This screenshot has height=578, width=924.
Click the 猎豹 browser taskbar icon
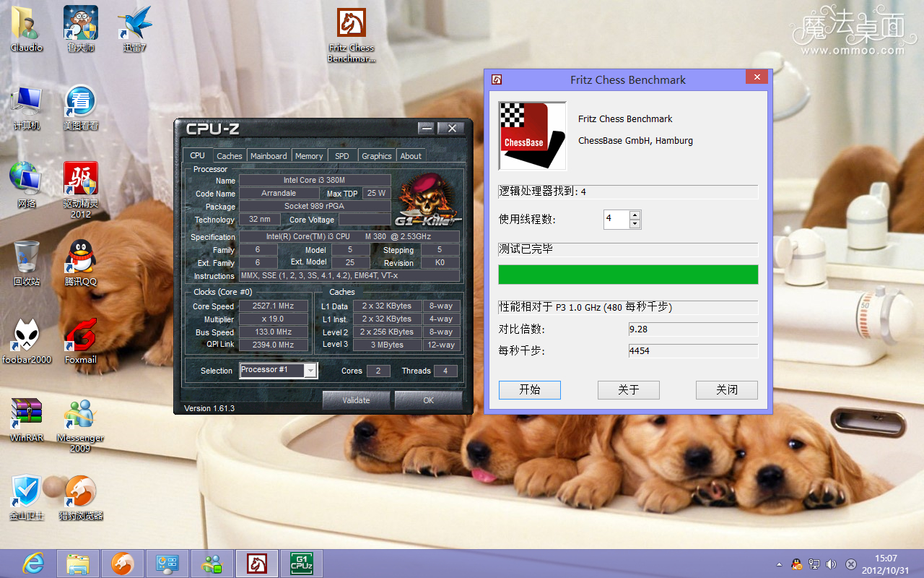[123, 564]
